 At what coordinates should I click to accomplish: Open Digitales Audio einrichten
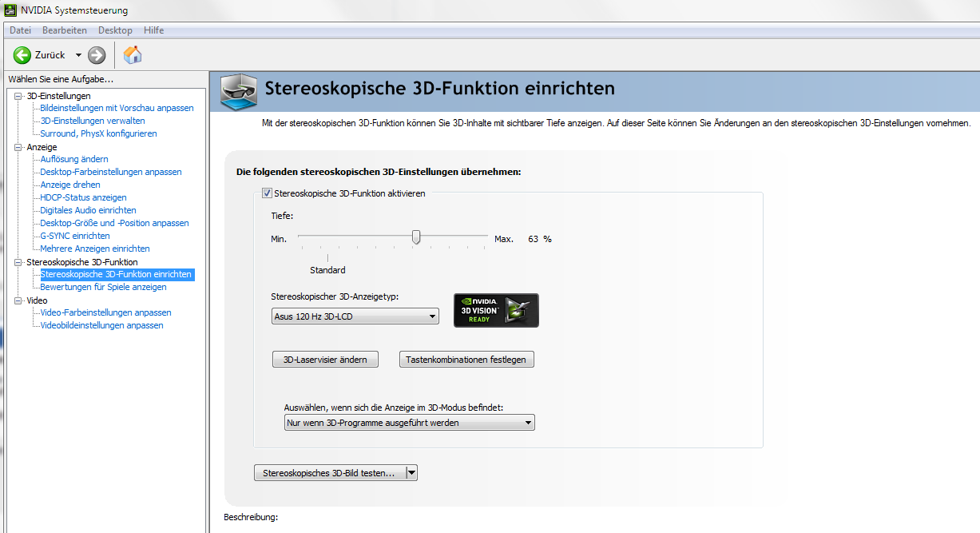pos(88,210)
